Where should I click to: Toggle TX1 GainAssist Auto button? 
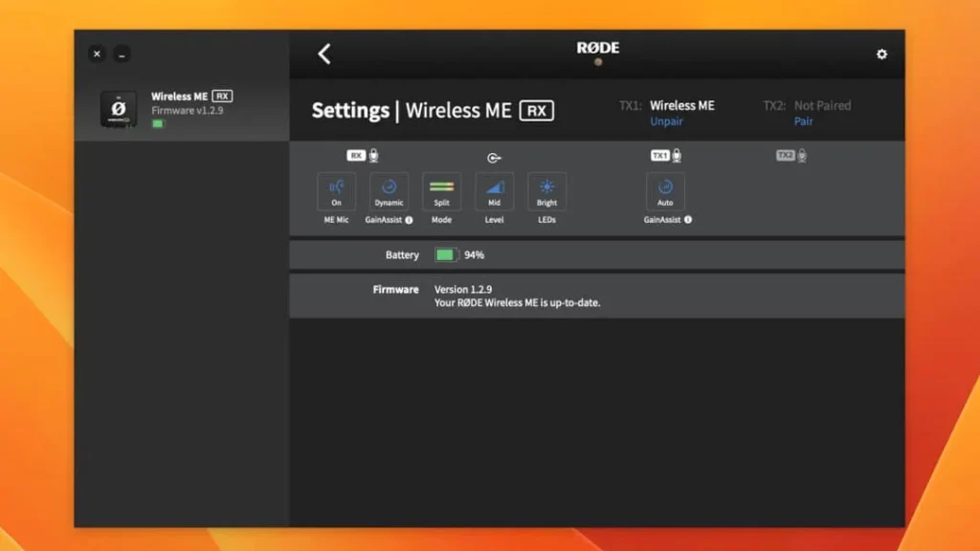point(665,191)
